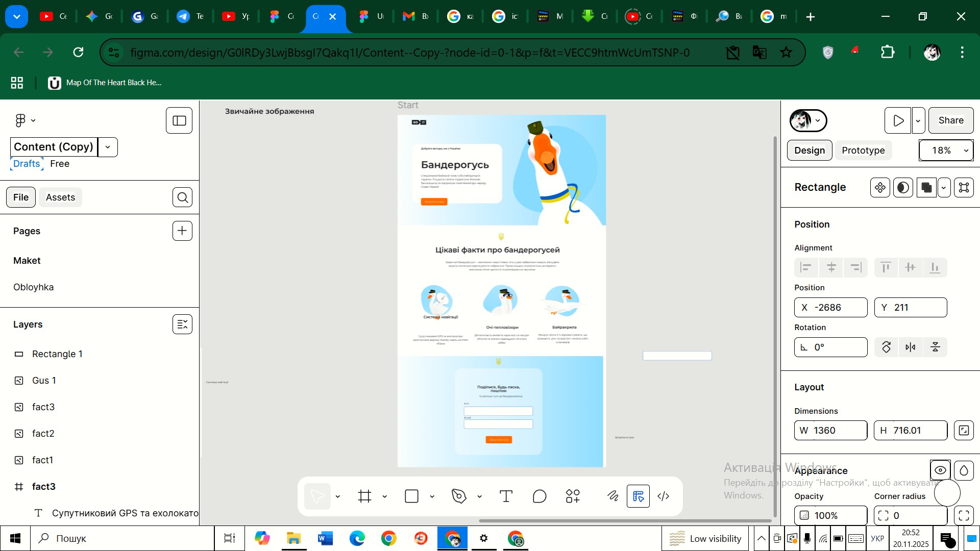980x551 pixels.
Task: Open the Obloyhka page
Action: coord(33,287)
